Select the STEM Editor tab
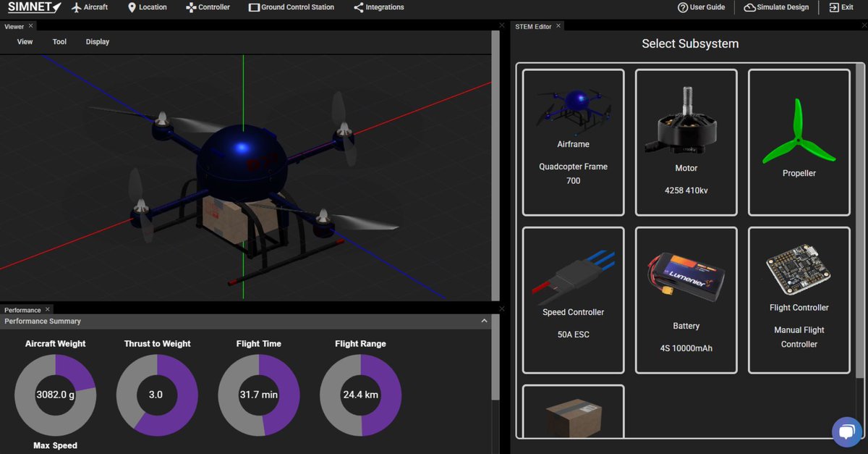 coord(533,27)
